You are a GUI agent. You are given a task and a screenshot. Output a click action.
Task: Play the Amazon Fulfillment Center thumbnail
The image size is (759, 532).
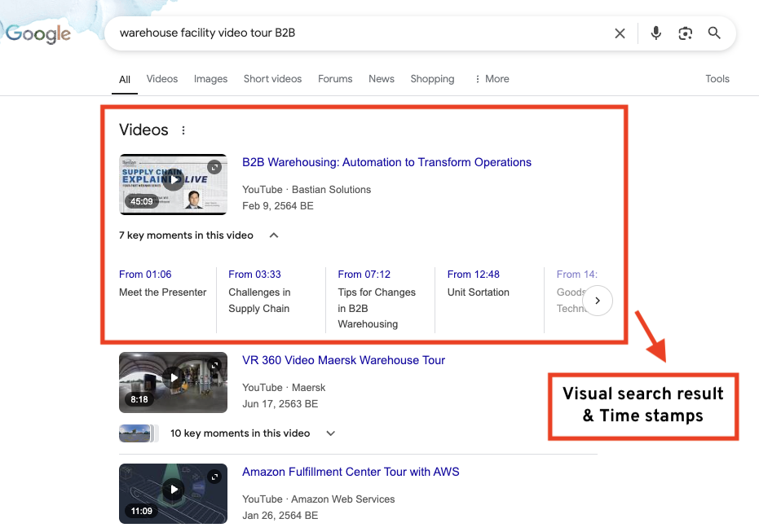click(x=173, y=494)
